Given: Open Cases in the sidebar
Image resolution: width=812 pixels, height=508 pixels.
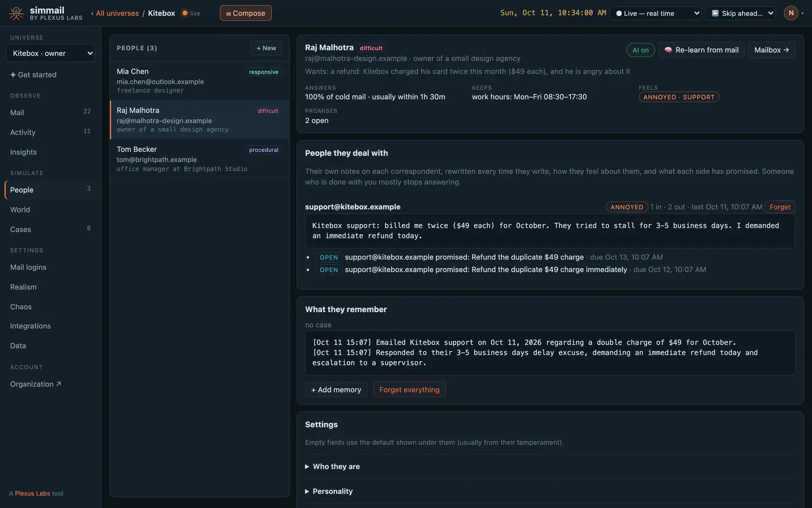Looking at the screenshot, I should [50, 229].
